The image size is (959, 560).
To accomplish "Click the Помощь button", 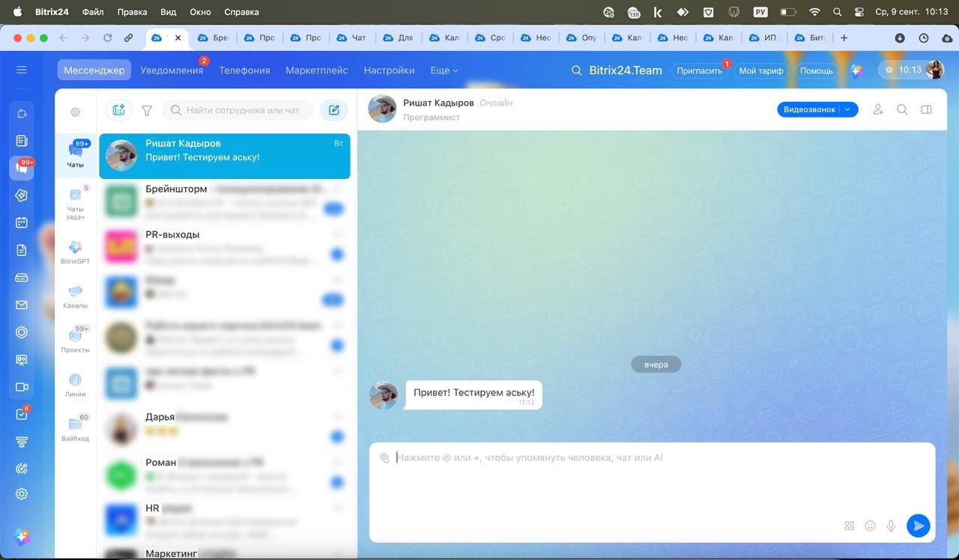I will click(816, 70).
